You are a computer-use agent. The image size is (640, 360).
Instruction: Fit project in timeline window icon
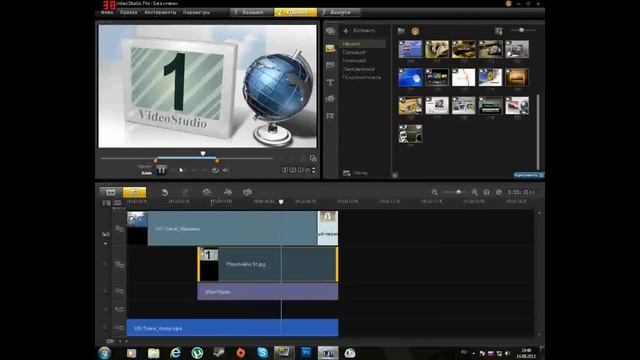point(487,192)
